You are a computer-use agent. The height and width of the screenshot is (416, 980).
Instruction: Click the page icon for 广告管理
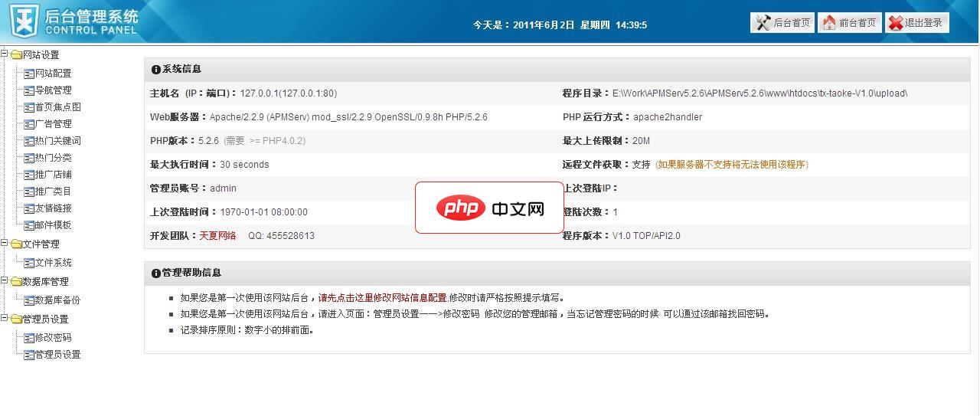click(x=29, y=124)
